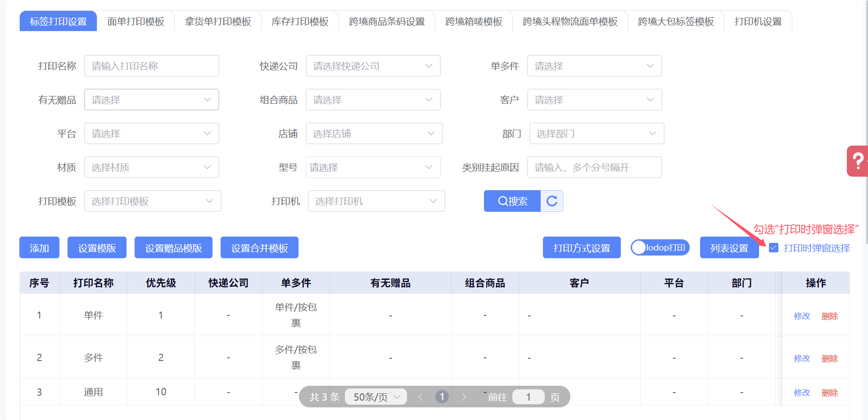Click the next page arrow in pagination
Screen dimensions: 868x420
coord(464,397)
